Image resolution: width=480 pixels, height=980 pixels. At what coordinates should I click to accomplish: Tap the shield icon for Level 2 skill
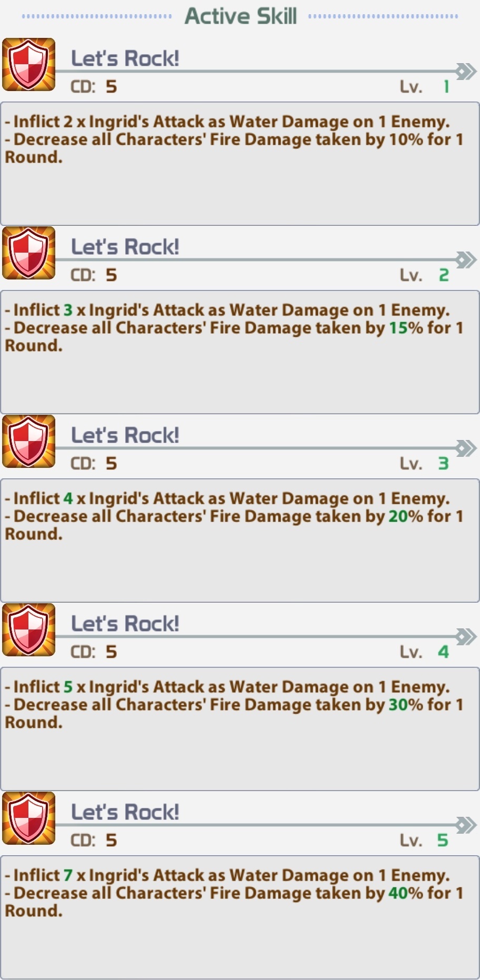(29, 253)
